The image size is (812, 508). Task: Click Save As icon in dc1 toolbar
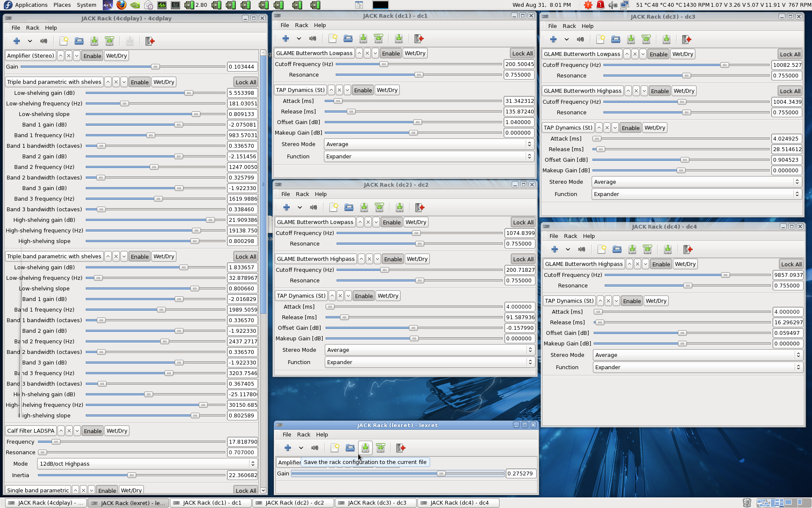tap(379, 39)
